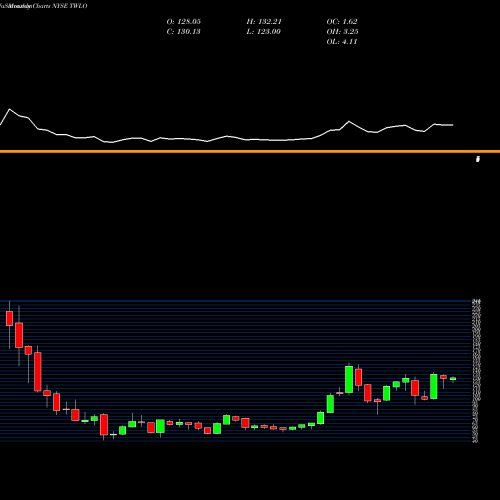Click the 'OC: 1.62' reading
Viewport: 500px width, 500px height.
pyautogui.click(x=342, y=22)
